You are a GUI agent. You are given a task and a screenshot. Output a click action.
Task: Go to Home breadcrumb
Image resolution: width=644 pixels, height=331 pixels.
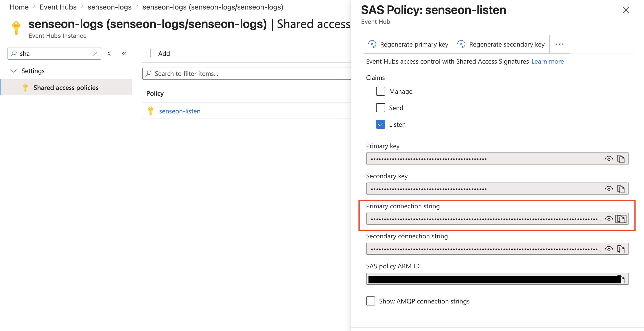[x=19, y=7]
